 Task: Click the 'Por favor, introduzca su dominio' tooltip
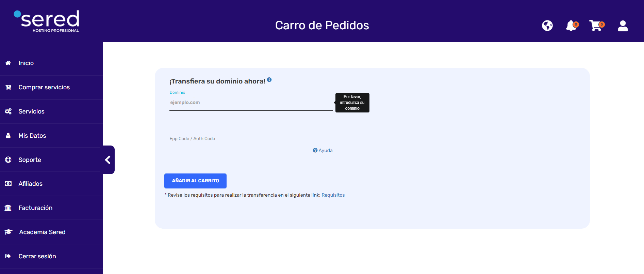tap(352, 103)
